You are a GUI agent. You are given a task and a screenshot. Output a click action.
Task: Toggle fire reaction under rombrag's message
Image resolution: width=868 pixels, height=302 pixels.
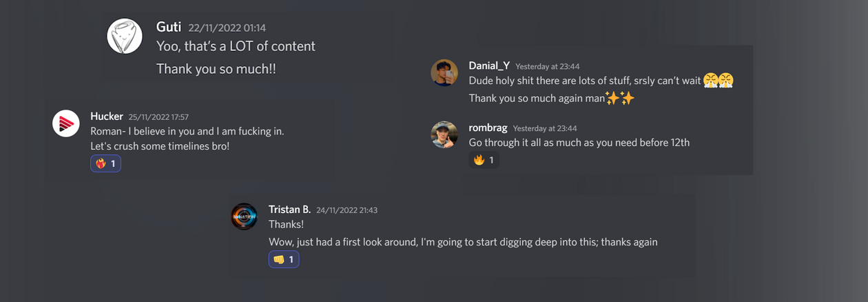click(x=484, y=160)
